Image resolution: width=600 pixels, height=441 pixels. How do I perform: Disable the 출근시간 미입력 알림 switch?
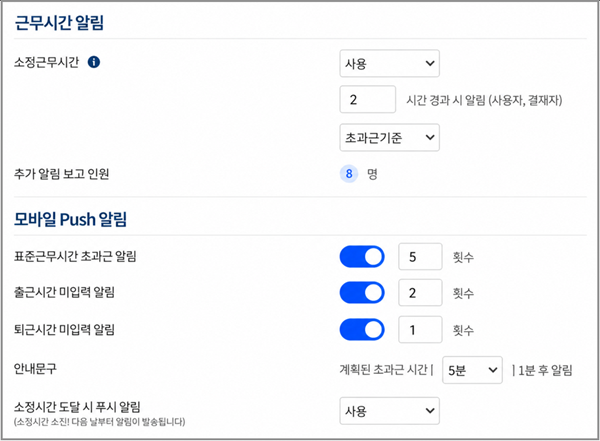click(362, 293)
